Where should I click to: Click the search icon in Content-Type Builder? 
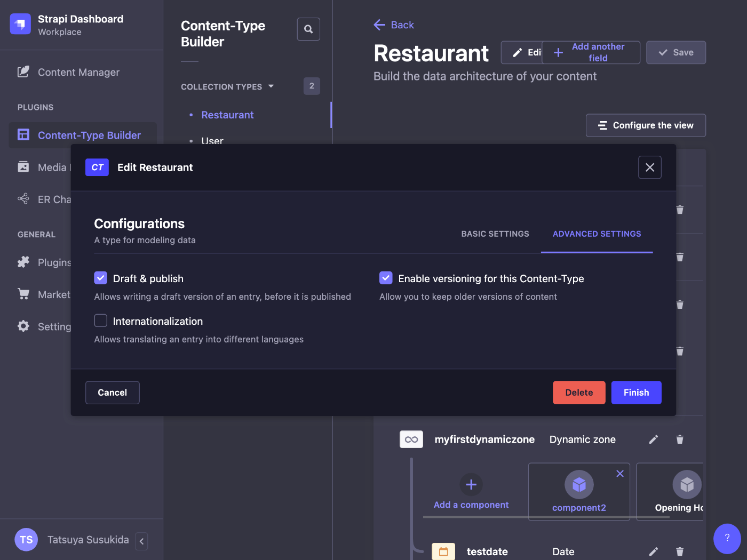[x=308, y=29]
